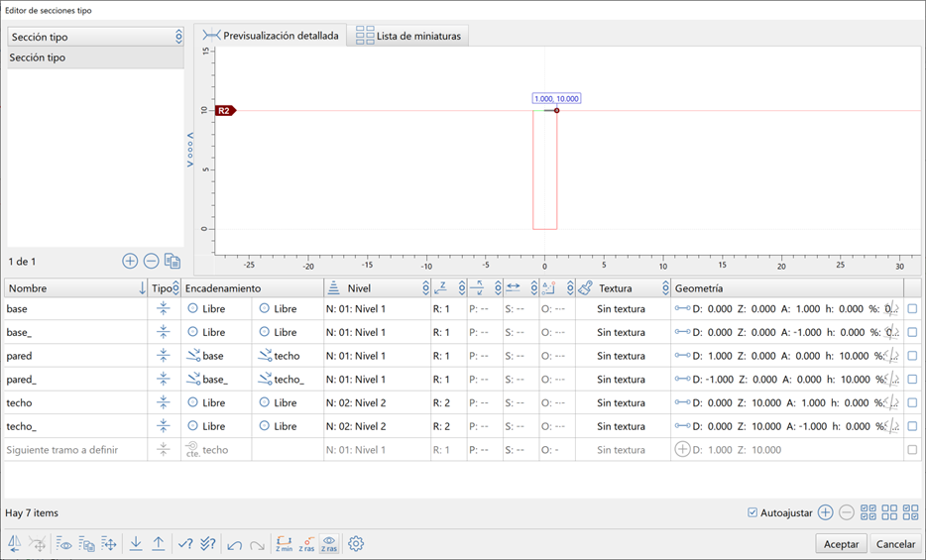Screen dimensions: 926x560
Task: Click the select all checkboxes grid icon
Action: [x=868, y=512]
